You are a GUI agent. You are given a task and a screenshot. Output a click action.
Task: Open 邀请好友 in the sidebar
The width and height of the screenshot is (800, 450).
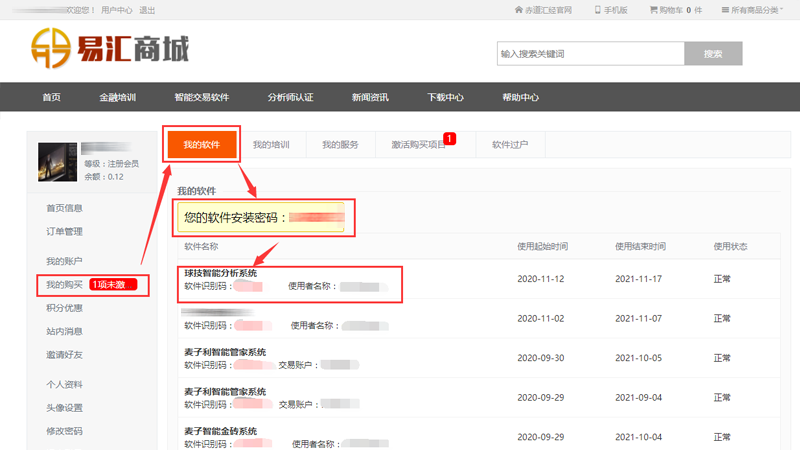point(64,355)
